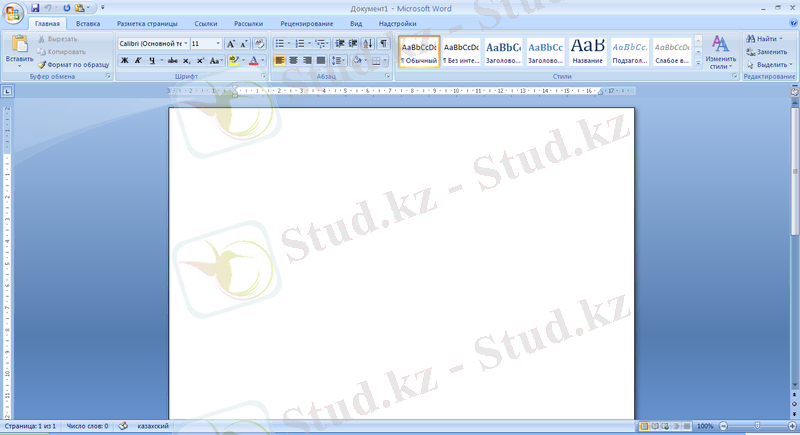Select Подзаголовок style
This screenshot has width=800, height=435.
pyautogui.click(x=630, y=52)
